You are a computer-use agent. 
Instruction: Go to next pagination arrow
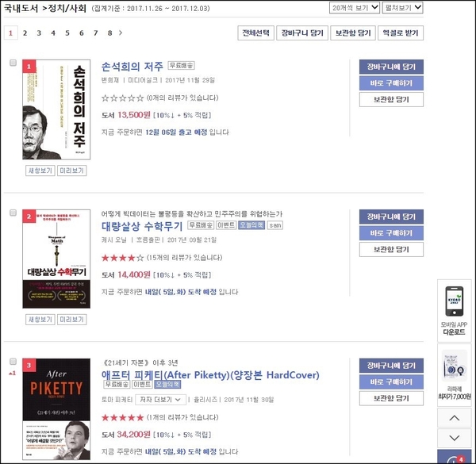(x=121, y=33)
